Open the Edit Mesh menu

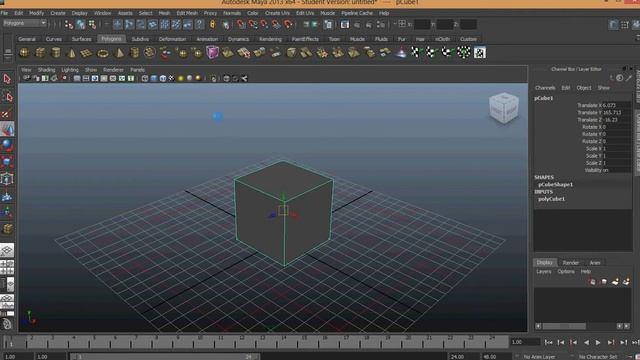[x=187, y=13]
